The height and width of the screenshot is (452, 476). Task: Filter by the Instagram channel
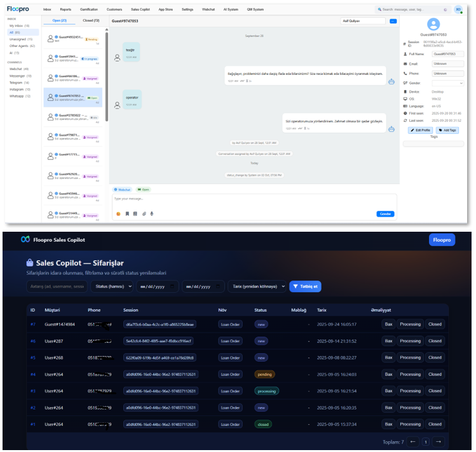[20, 90]
